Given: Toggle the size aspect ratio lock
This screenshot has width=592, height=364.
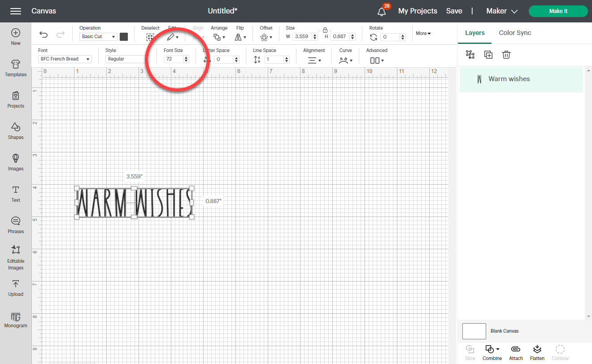Looking at the screenshot, I should [325, 30].
